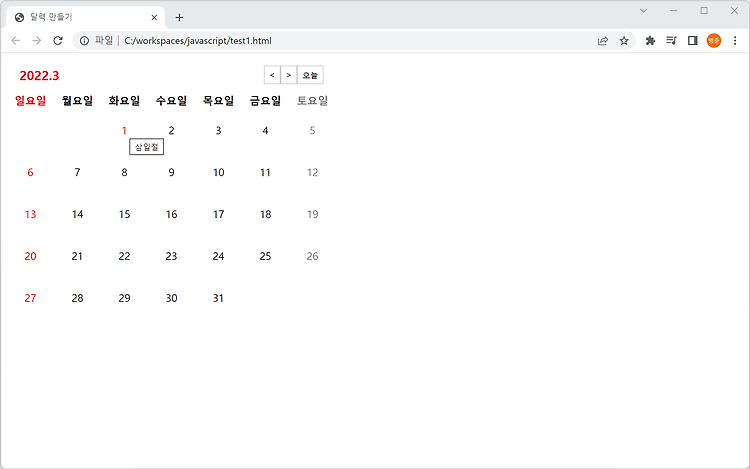This screenshot has height=469, width=750.
Task: Select Saturday date 26
Action: [x=312, y=256]
